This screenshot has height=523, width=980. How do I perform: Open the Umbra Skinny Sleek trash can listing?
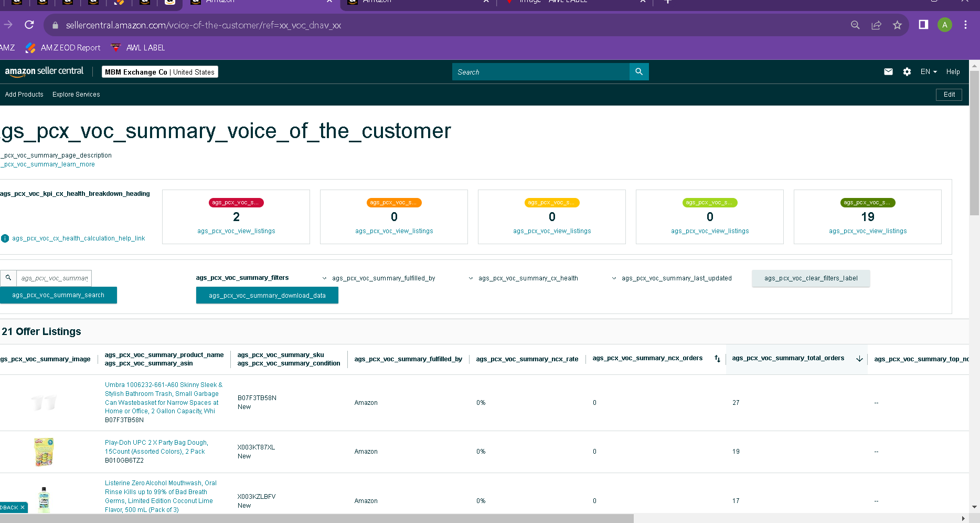[164, 398]
